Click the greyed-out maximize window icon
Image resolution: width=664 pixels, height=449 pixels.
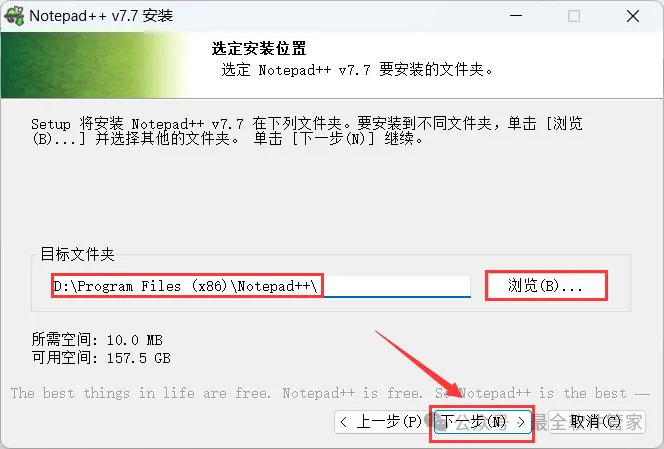pos(574,16)
